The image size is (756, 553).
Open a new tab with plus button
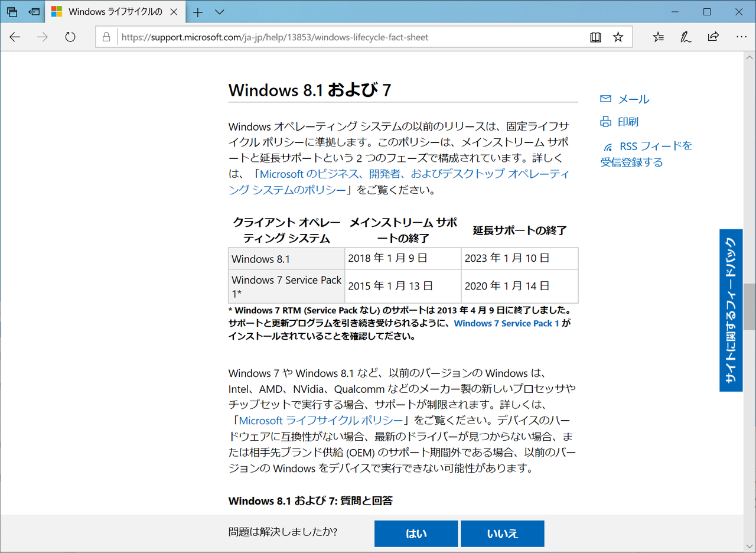pyautogui.click(x=198, y=12)
